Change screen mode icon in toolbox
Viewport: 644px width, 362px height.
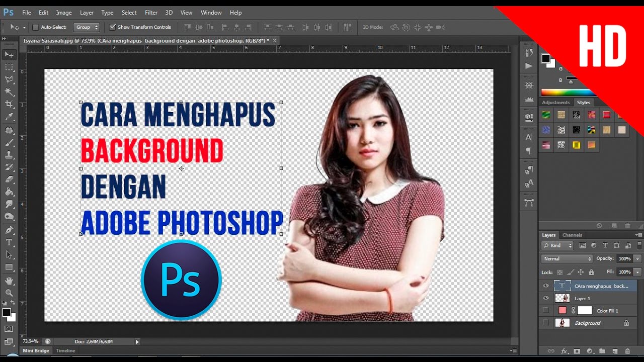[x=9, y=341]
